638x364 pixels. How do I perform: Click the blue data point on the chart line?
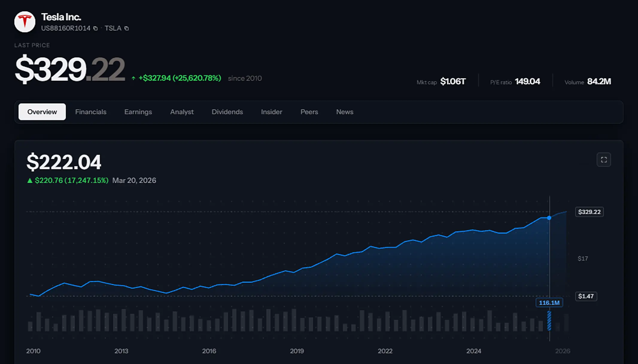[549, 218]
